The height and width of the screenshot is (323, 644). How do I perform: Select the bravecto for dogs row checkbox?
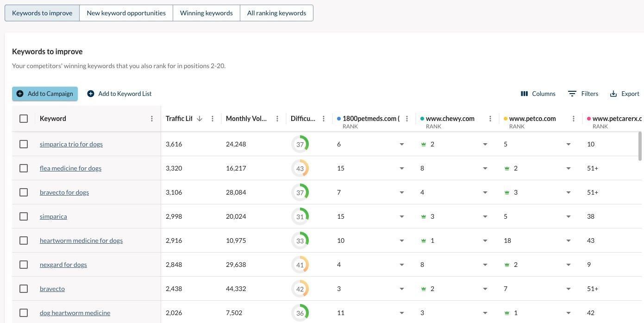(x=24, y=192)
